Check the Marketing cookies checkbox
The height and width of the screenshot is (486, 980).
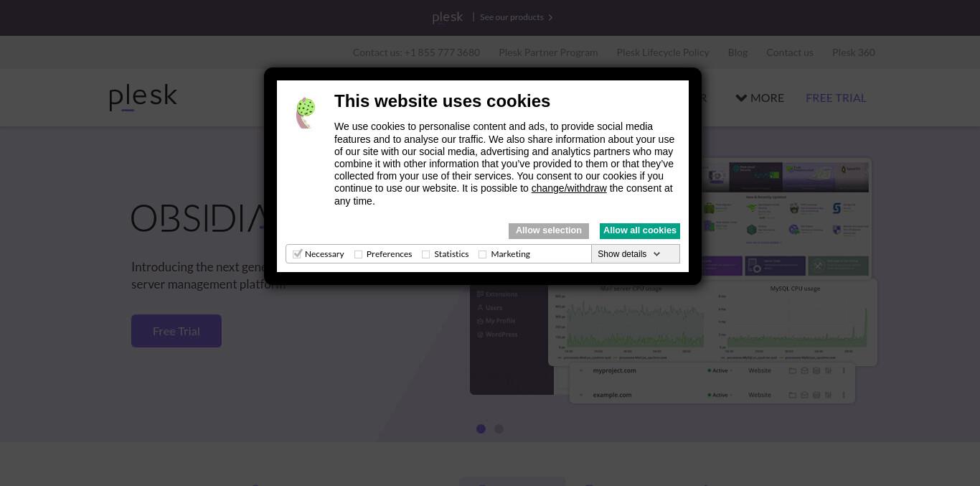pos(482,254)
